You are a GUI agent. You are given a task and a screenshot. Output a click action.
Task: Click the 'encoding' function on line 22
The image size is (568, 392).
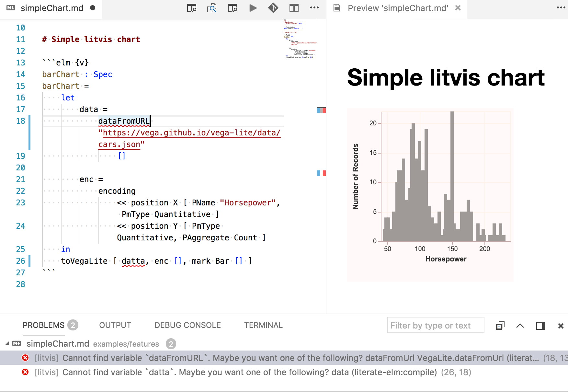click(117, 191)
